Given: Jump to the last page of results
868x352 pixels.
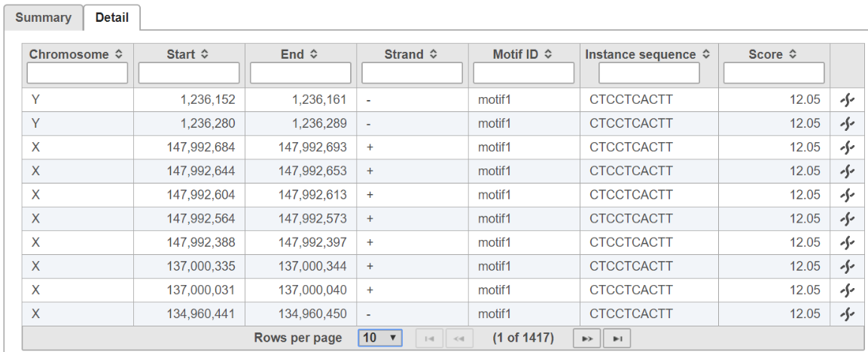Looking at the screenshot, I should [x=617, y=338].
